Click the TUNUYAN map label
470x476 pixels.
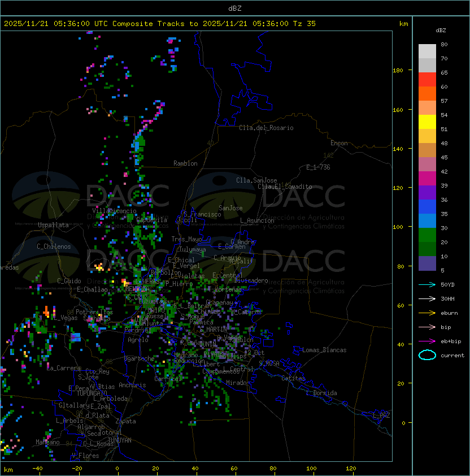point(120,440)
